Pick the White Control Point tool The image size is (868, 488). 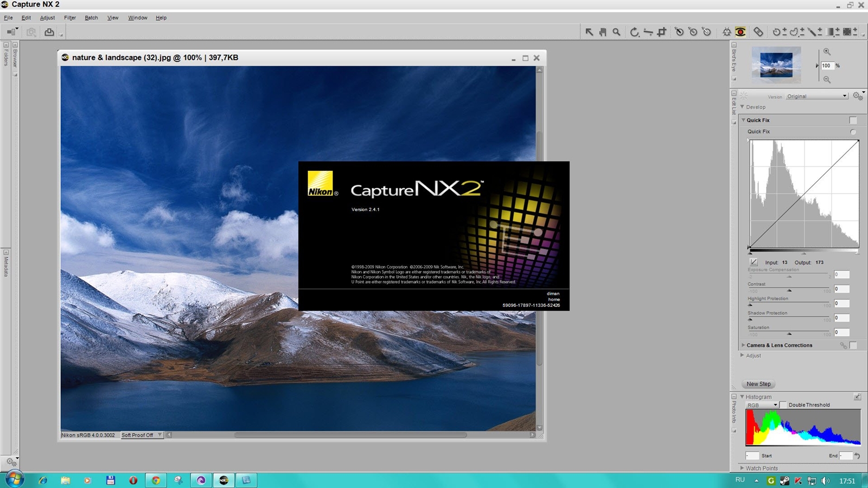click(x=706, y=32)
